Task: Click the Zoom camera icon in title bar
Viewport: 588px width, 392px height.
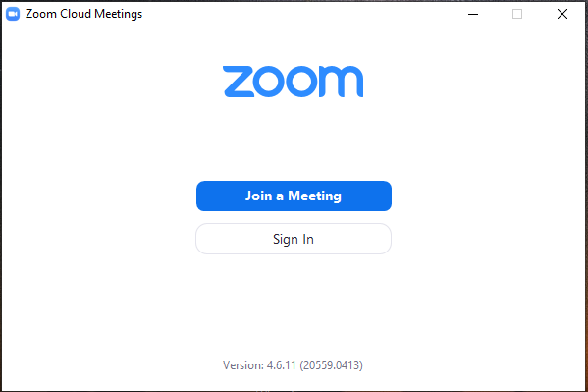Action: [x=13, y=14]
